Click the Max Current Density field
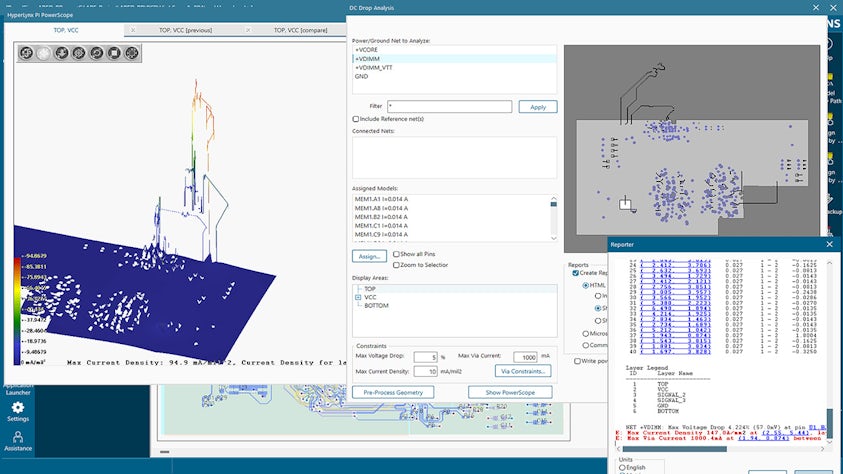Viewport: 843px width, 474px height. click(x=425, y=371)
